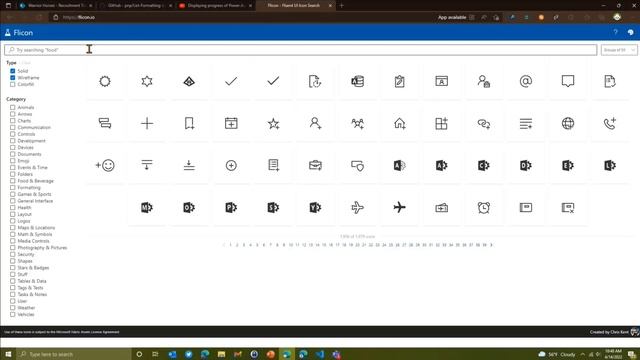The width and height of the screenshot is (640, 360).
Task: Click the alarm clock icon
Action: 484,207
